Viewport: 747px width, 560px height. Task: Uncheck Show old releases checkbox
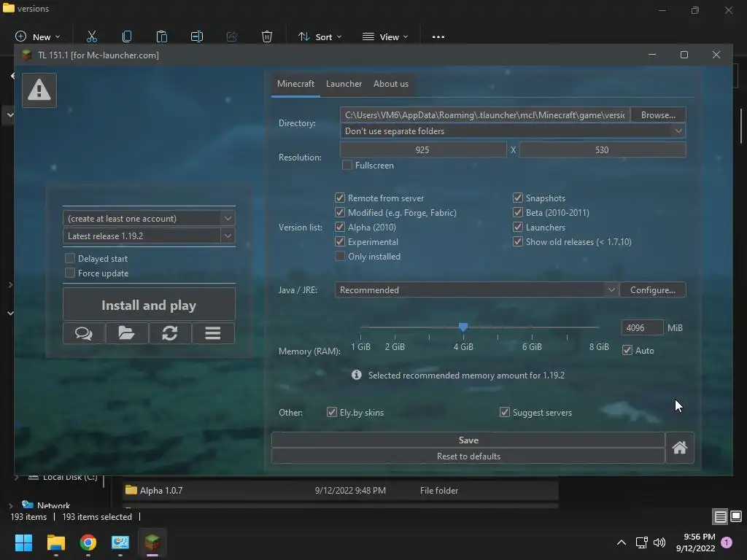[x=517, y=241]
